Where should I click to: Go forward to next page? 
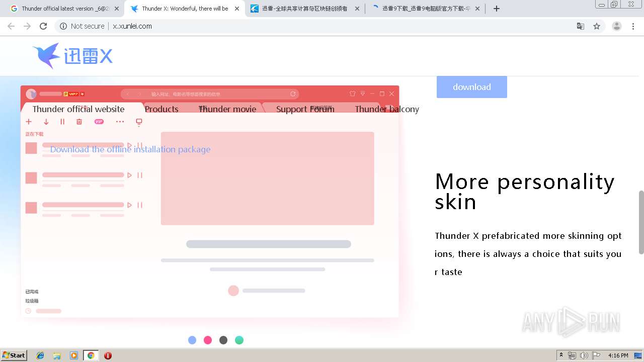pos(27,26)
